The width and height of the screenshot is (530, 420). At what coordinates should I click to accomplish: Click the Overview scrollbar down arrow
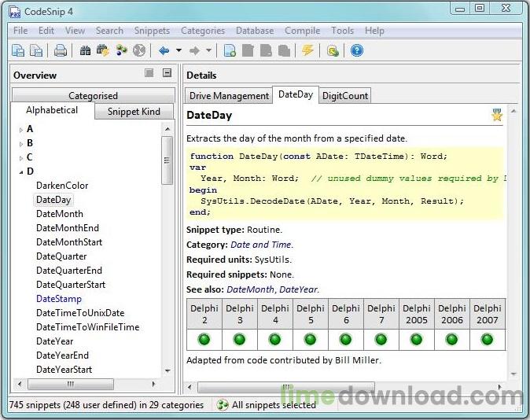tap(167, 370)
